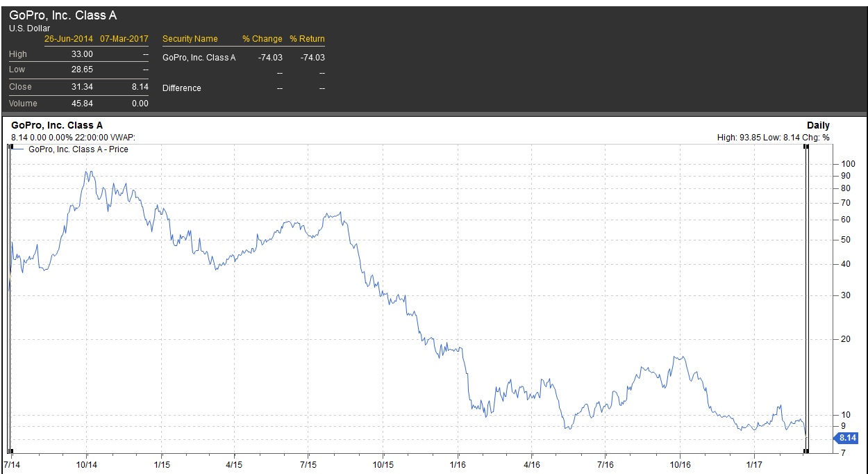
Task: Click the 4/15 x-axis date label
Action: click(234, 464)
